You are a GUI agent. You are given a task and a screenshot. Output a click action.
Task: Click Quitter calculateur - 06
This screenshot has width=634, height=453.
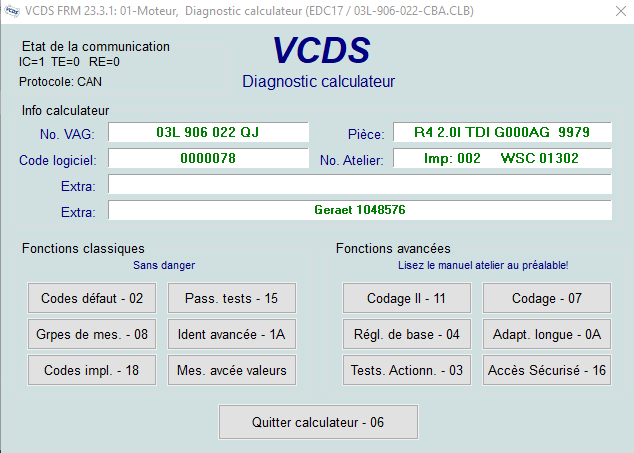point(318,422)
